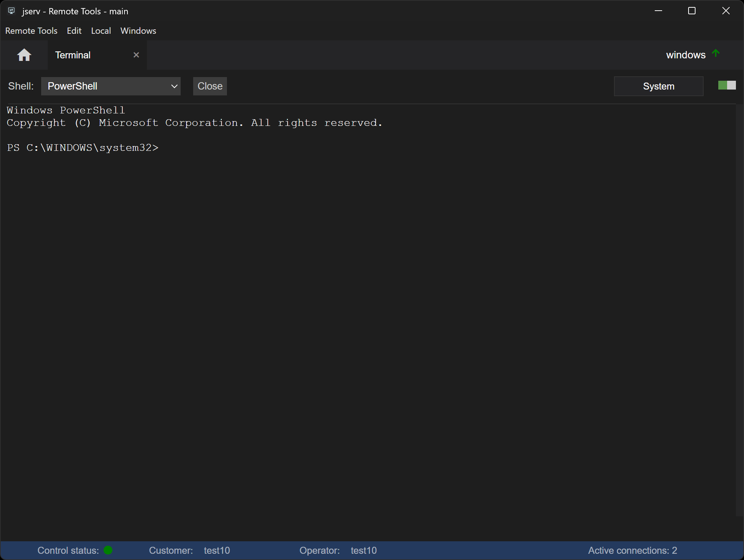Screen dimensions: 744x560
Task: Click the Customer test10 status entry
Action: tap(189, 550)
